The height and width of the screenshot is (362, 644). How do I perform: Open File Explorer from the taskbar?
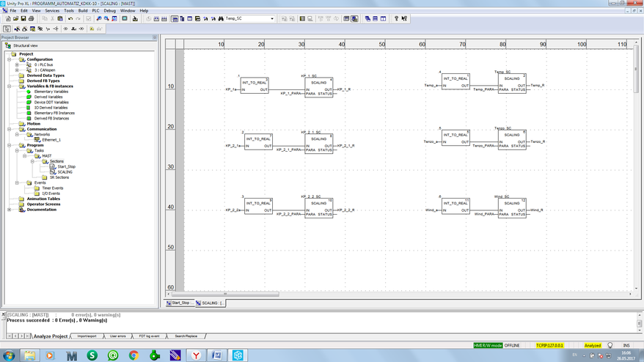(29, 355)
